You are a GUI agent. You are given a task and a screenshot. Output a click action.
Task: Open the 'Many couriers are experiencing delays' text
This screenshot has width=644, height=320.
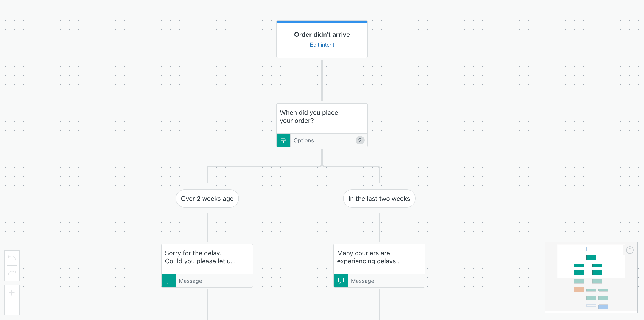[369, 257]
